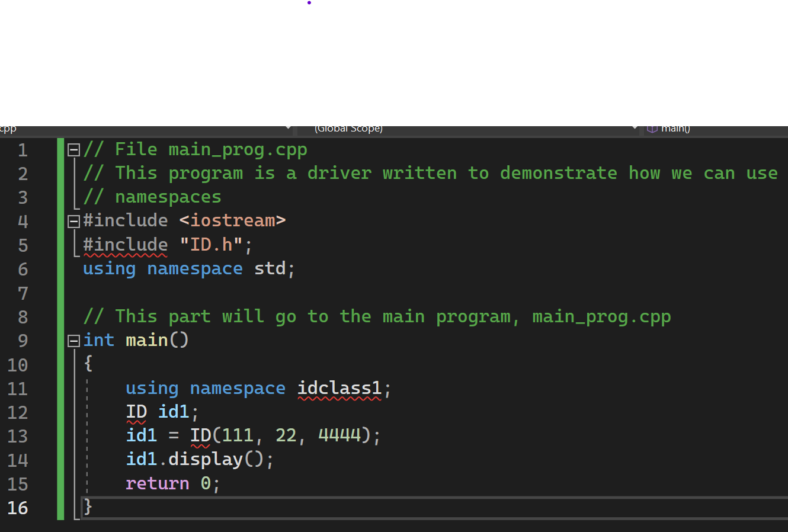Click the fold minus box on line 4
This screenshot has height=532, width=788.
coord(73,220)
